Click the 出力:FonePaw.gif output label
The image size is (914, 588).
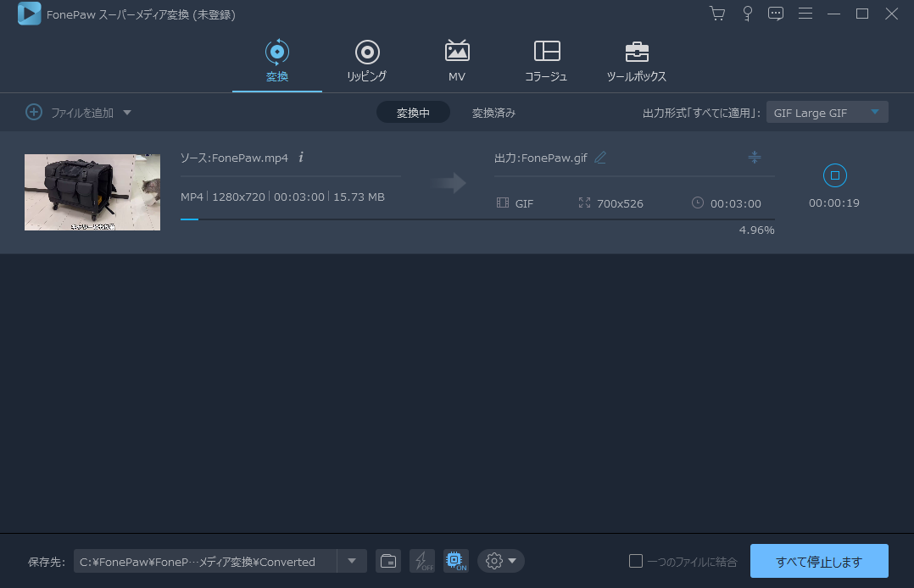(540, 158)
